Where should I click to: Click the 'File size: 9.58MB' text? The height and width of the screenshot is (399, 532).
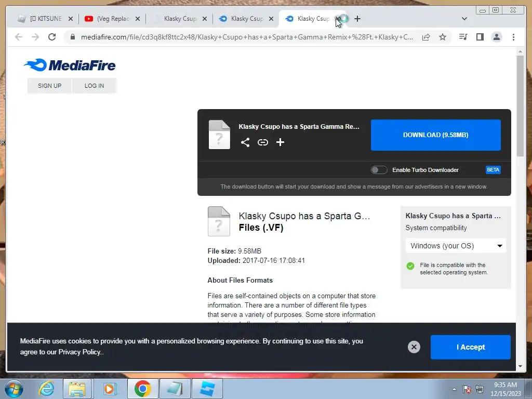point(234,251)
